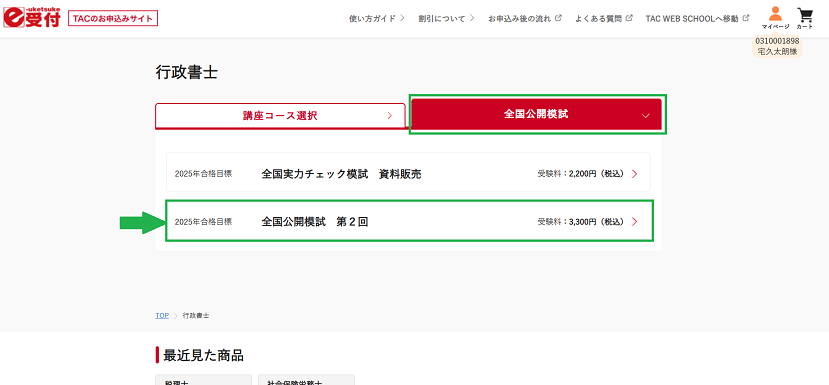Click the 行政書士 page heading
This screenshot has width=829, height=385.
(187, 72)
